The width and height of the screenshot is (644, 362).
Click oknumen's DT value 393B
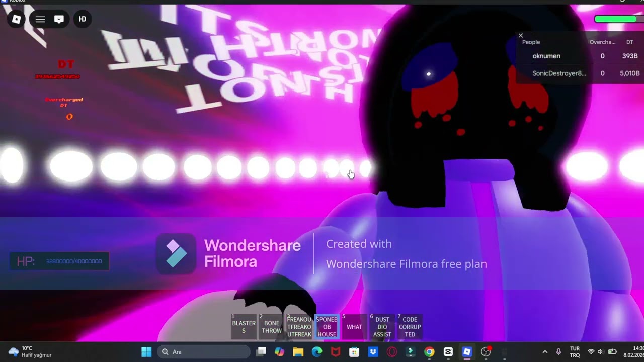tap(630, 56)
